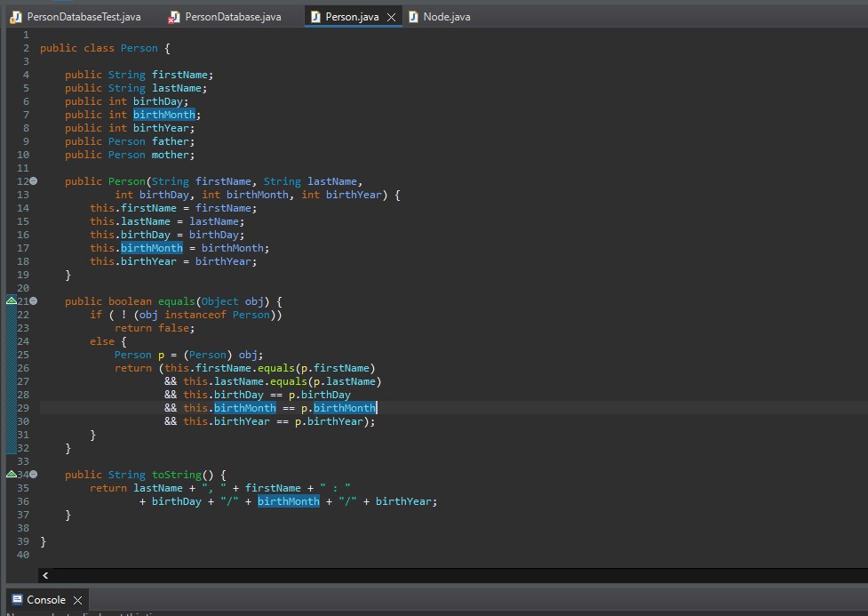Click the Node.java tab file icon
This screenshot has width=868, height=616.
pos(413,17)
